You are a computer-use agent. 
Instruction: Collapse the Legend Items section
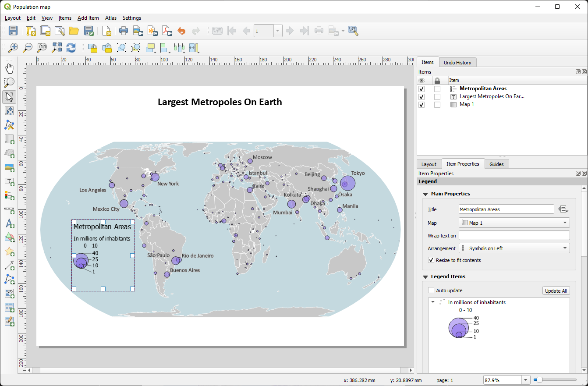coord(425,276)
